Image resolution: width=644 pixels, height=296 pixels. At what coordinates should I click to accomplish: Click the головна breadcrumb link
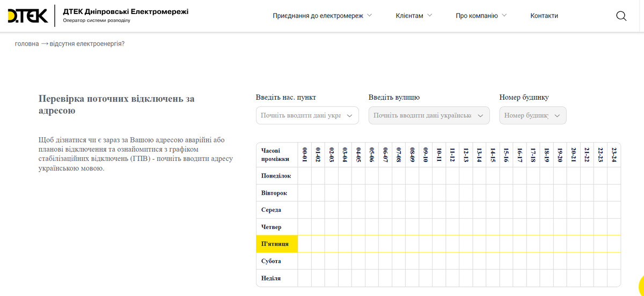pos(27,44)
